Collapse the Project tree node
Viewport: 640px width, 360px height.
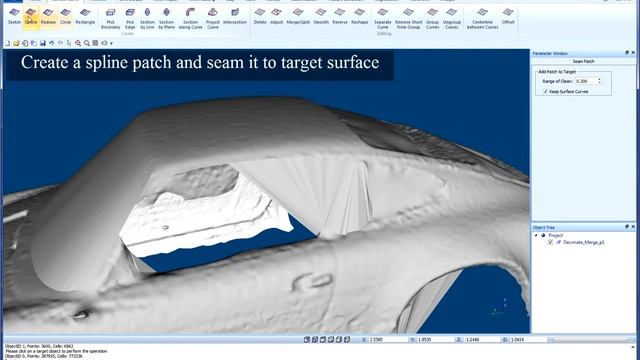(536, 235)
